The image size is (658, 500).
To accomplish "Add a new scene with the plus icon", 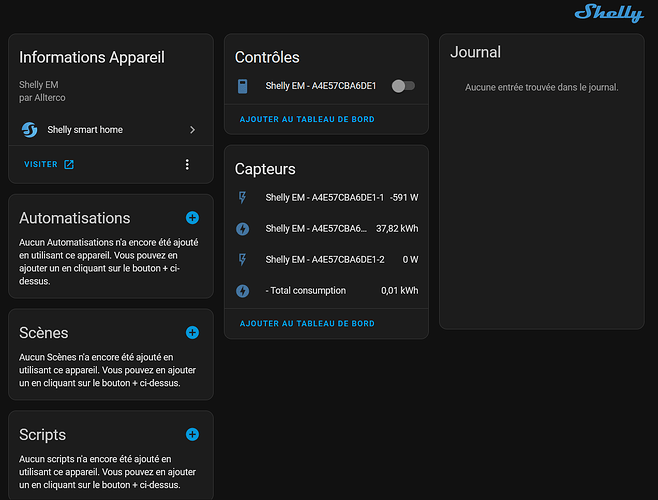I will tap(192, 332).
